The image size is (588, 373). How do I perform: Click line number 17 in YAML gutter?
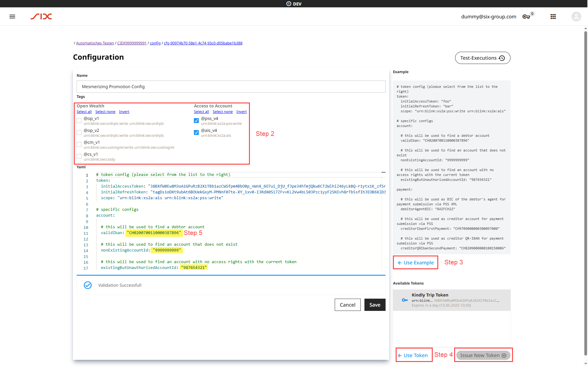pyautogui.click(x=86, y=268)
